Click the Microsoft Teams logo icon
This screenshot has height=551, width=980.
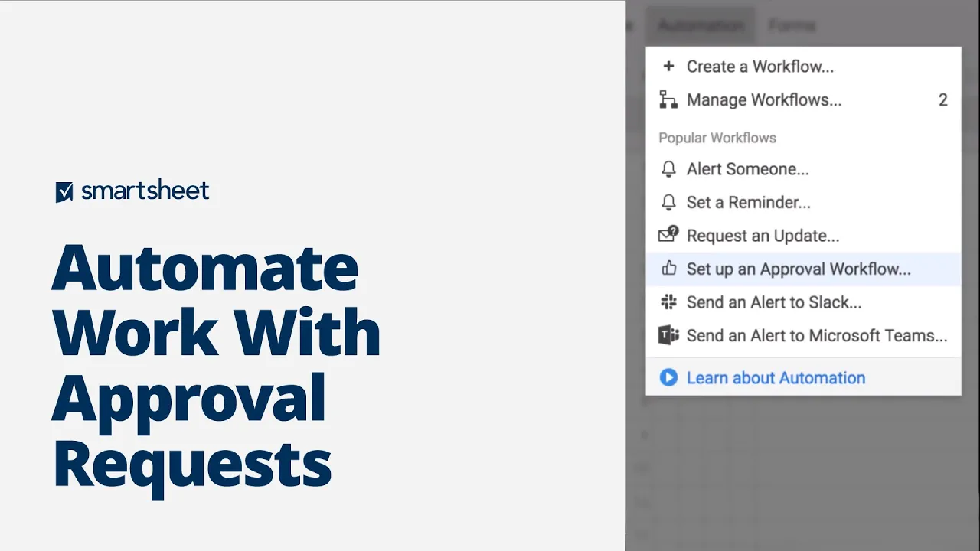click(x=668, y=335)
